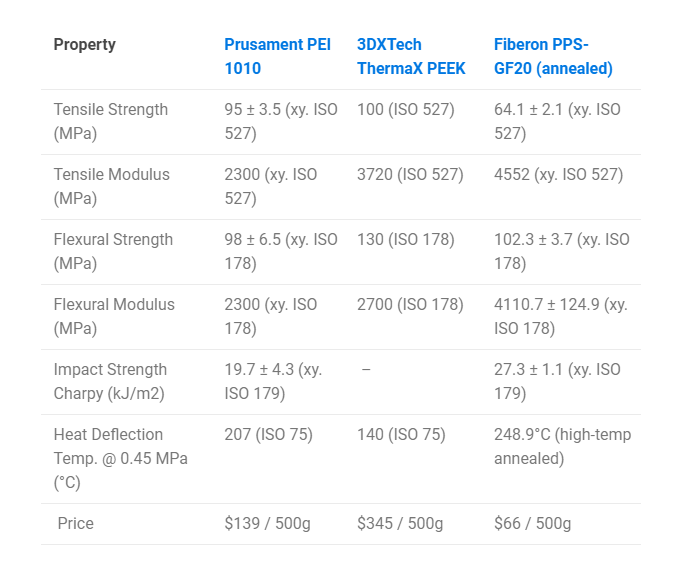This screenshot has height=567, width=693.
Task: Select the Flexural Strength (MPa) row label
Action: (113, 251)
